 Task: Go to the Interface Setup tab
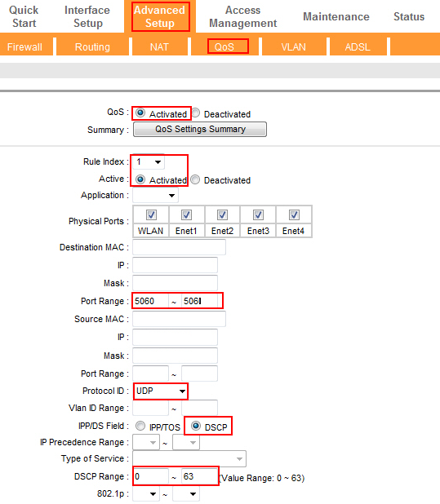click(87, 16)
